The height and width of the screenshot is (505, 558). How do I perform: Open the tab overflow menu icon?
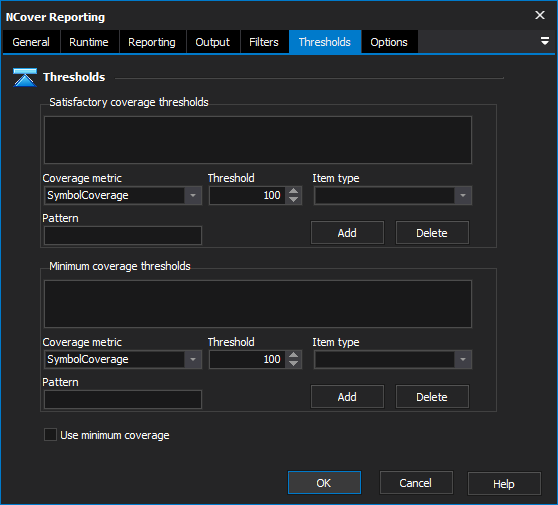[544, 41]
